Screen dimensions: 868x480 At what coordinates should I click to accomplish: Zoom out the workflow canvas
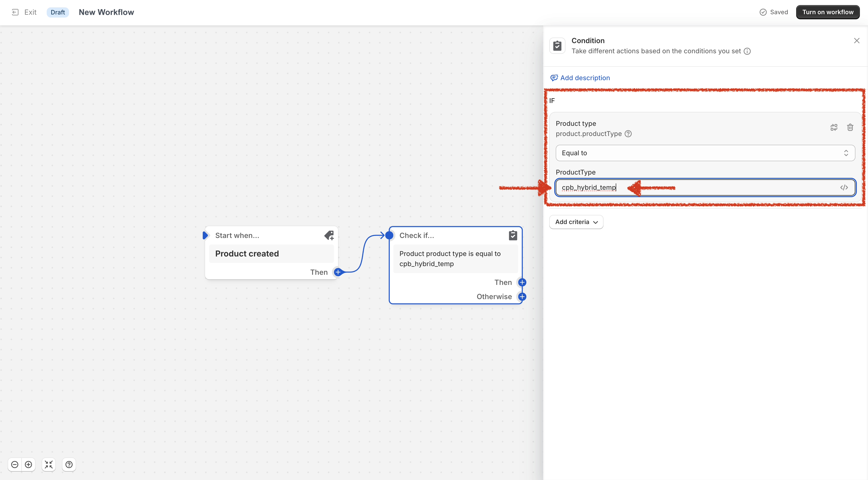click(x=15, y=465)
